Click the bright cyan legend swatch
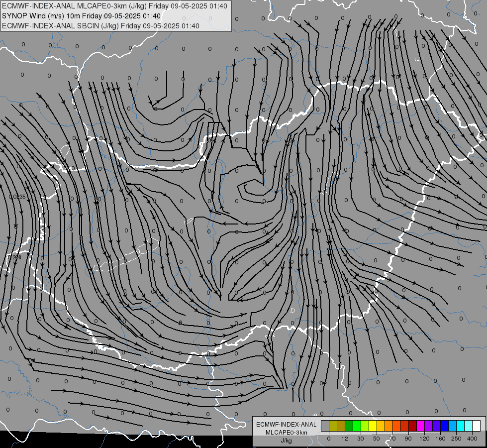 461,426
